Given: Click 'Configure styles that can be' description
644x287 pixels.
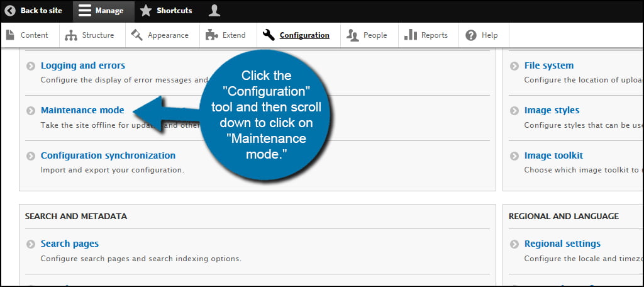Looking at the screenshot, I should tap(582, 125).
